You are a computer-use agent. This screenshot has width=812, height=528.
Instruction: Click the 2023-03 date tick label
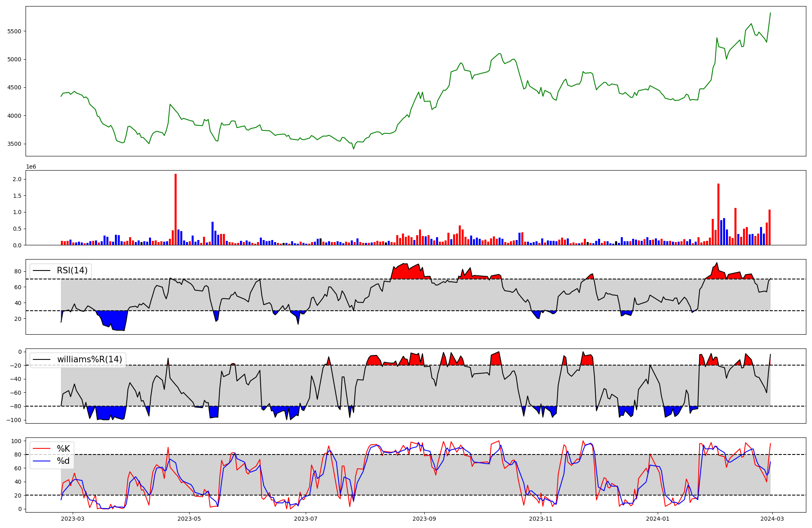point(73,519)
